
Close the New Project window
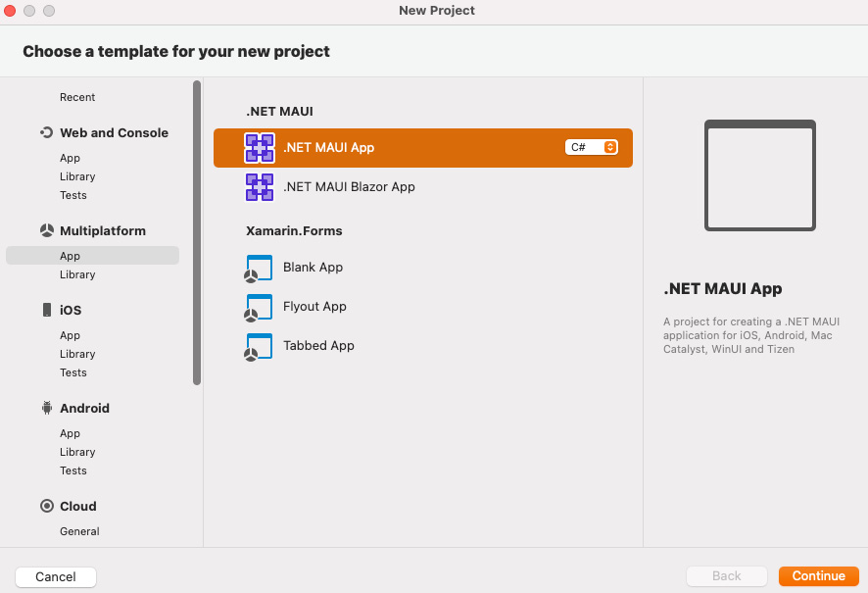(x=10, y=11)
